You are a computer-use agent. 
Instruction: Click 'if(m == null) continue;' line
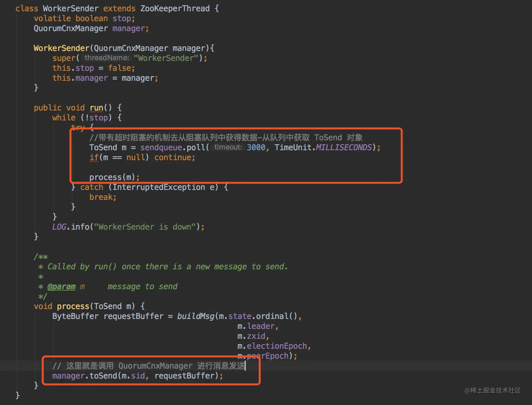pyautogui.click(x=142, y=157)
